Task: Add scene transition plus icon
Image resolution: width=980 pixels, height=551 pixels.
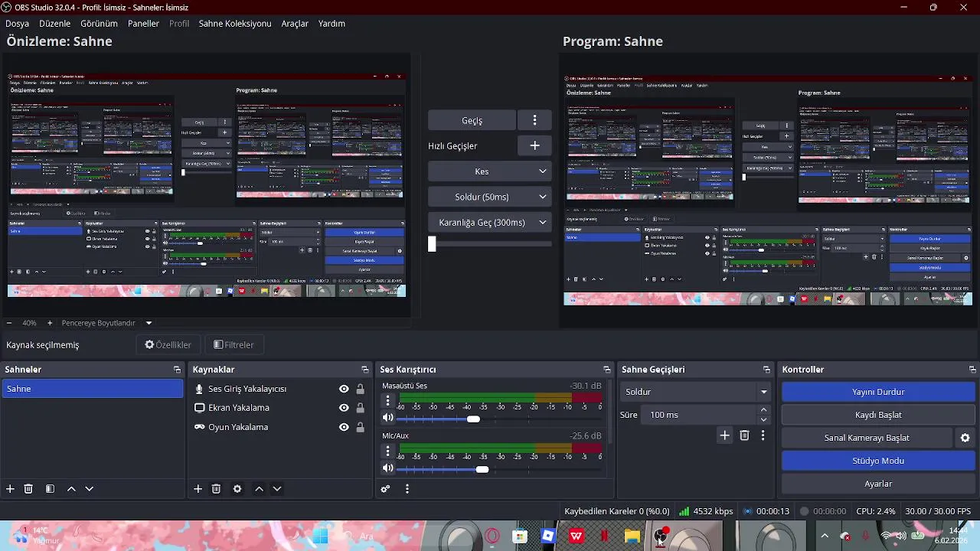Action: pos(724,435)
